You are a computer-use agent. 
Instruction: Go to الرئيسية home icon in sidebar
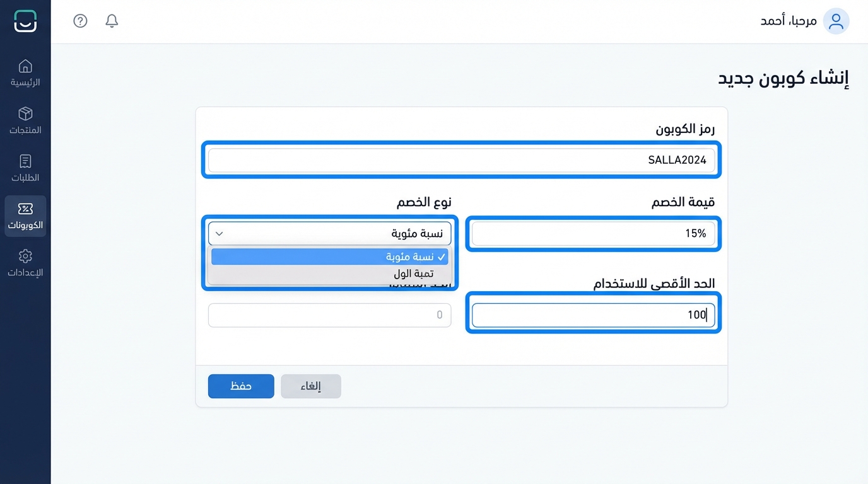pos(25,66)
